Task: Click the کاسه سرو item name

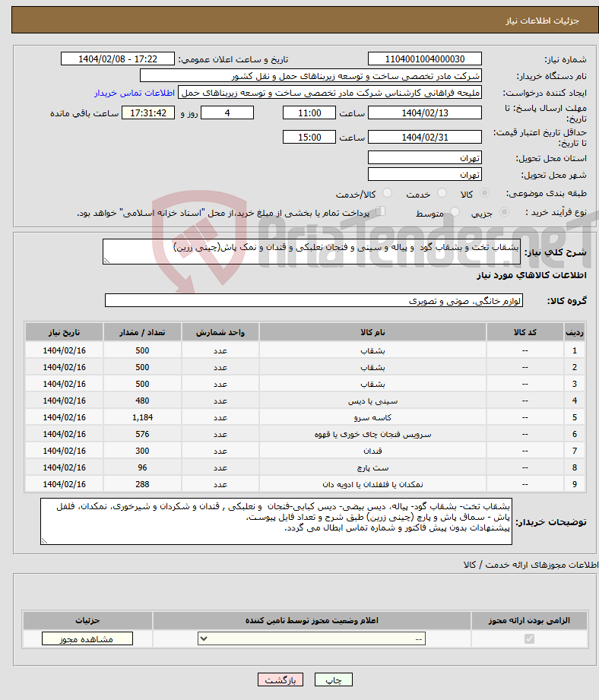Action: pos(372,418)
